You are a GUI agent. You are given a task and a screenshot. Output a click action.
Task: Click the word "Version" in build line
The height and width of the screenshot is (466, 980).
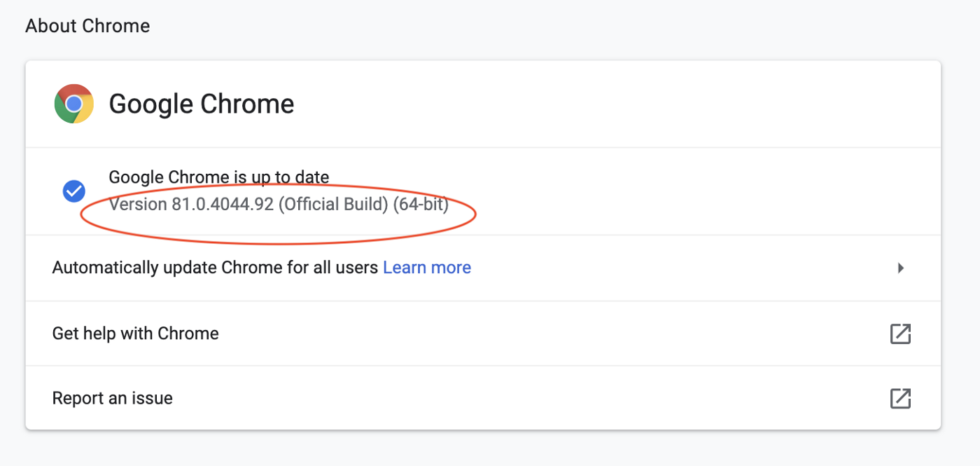138,205
